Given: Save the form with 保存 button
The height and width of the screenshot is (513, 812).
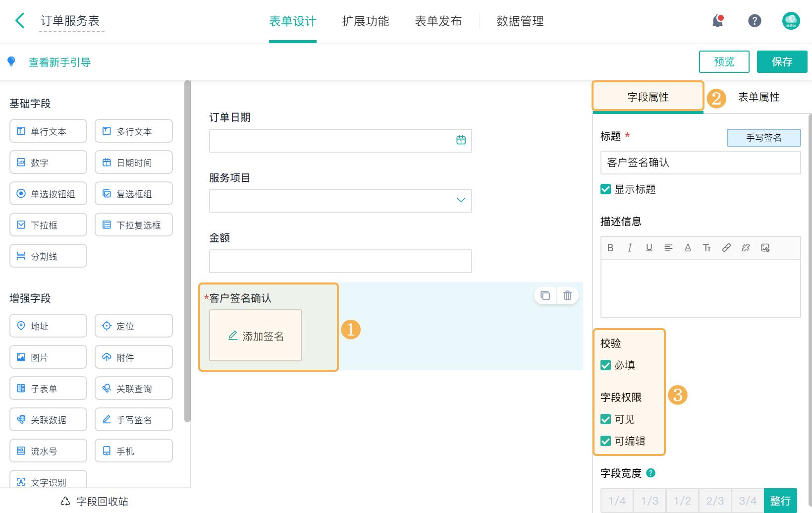Looking at the screenshot, I should (782, 61).
